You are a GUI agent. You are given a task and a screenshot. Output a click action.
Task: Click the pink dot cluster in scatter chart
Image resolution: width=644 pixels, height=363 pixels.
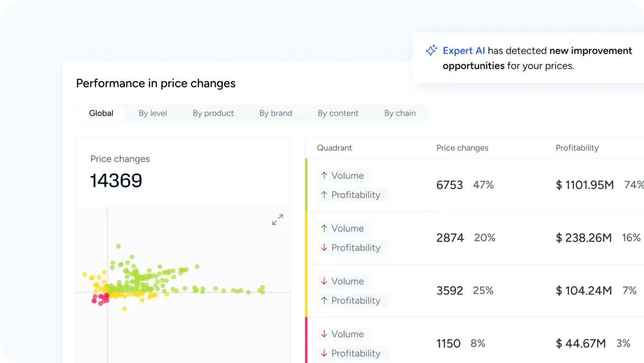[100, 298]
